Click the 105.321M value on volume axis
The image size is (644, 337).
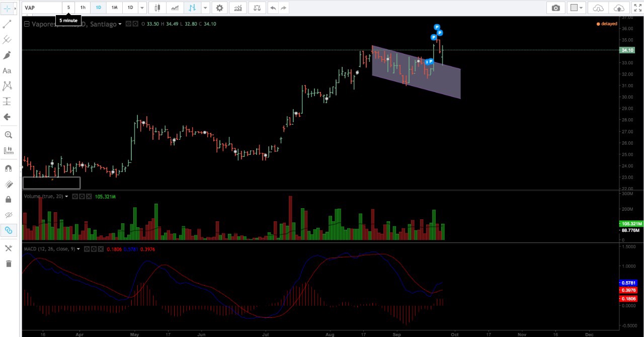(x=631, y=224)
